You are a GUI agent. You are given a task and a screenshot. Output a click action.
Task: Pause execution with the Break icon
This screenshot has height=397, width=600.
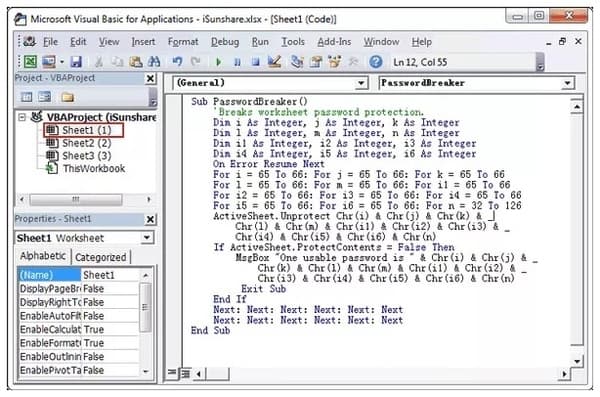(x=237, y=62)
